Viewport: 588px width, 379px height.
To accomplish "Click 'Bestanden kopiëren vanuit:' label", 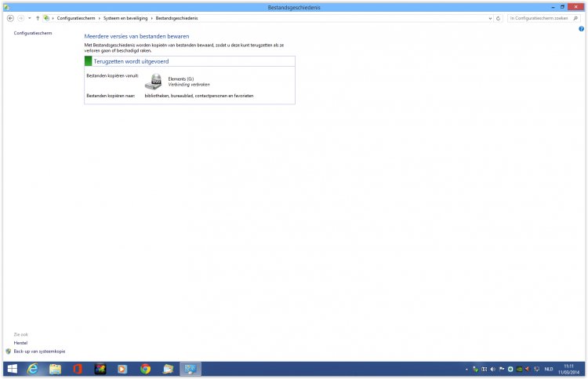I will [112, 76].
